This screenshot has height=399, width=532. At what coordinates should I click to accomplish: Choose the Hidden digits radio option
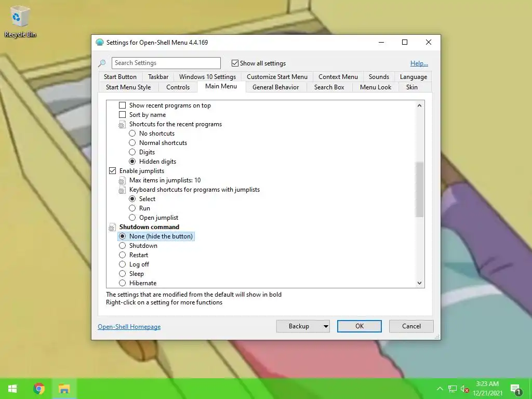[132, 162]
